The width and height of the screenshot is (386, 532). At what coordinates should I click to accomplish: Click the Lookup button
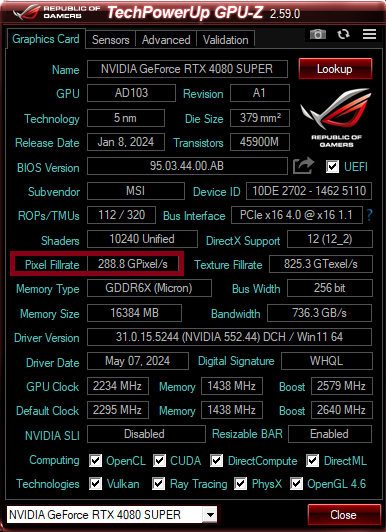click(x=335, y=69)
